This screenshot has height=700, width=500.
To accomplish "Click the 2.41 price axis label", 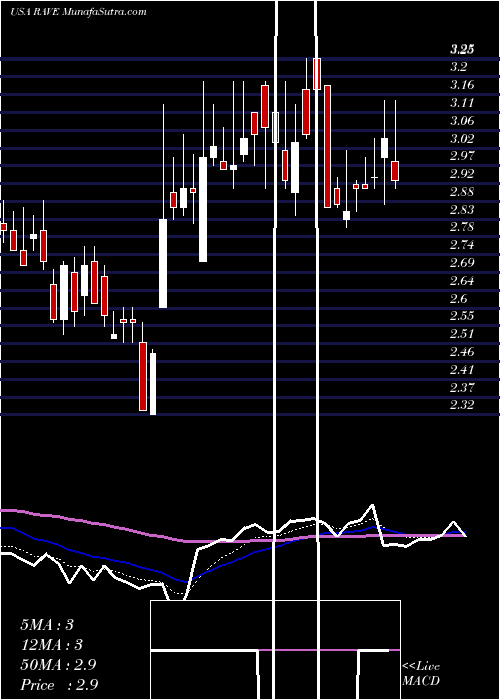I will pos(462,369).
